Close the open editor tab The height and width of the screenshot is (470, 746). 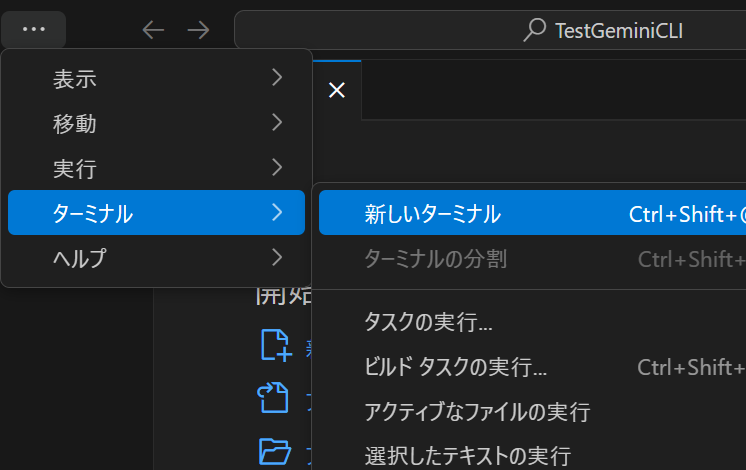[x=337, y=90]
